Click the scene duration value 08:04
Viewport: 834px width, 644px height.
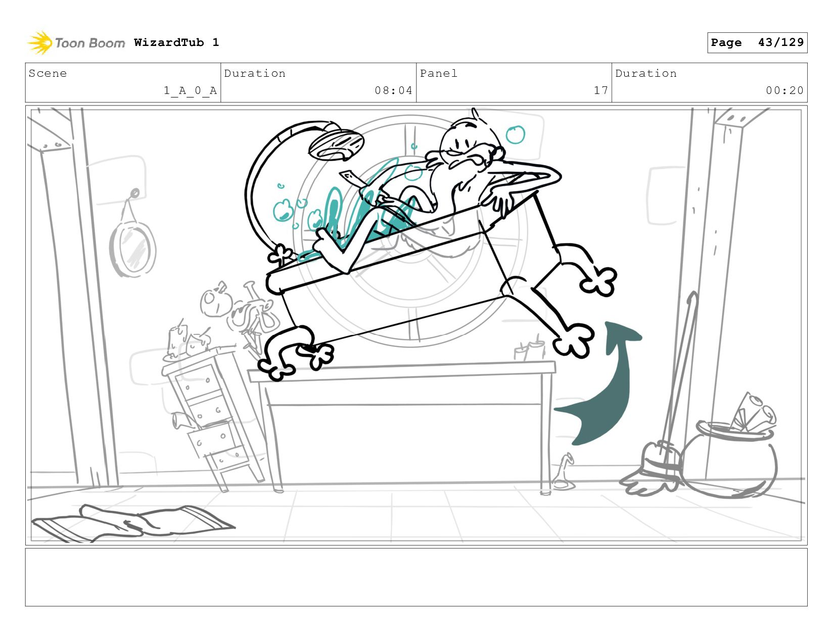click(x=393, y=90)
